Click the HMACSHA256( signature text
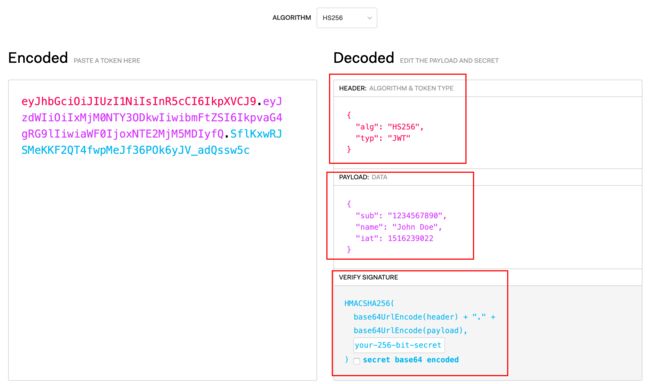This screenshot has width=650, height=384. [369, 303]
